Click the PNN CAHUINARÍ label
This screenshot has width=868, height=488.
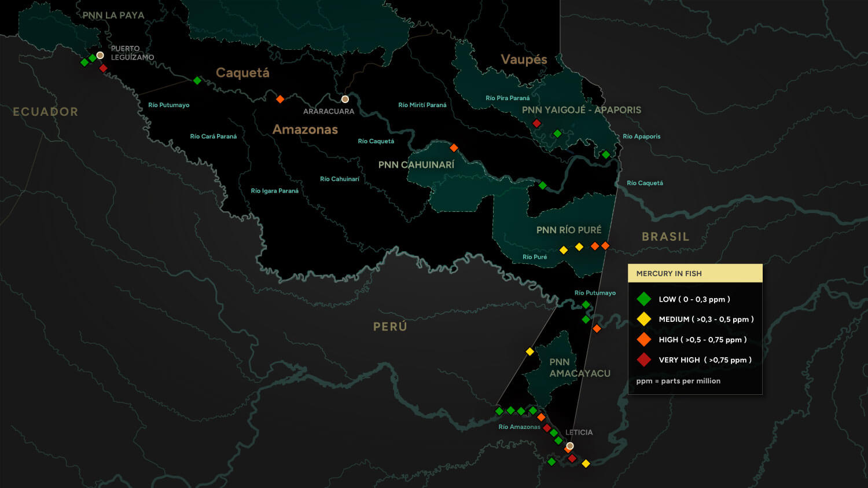pos(416,165)
